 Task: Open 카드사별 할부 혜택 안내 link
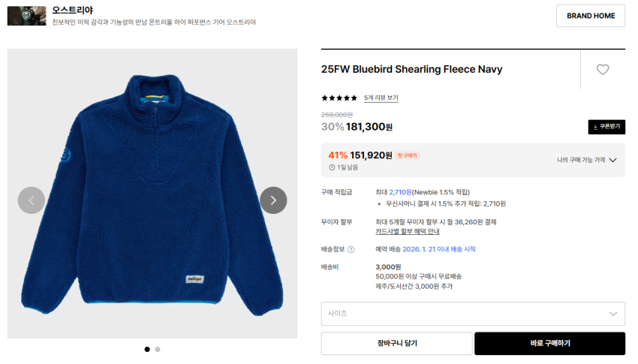point(408,232)
